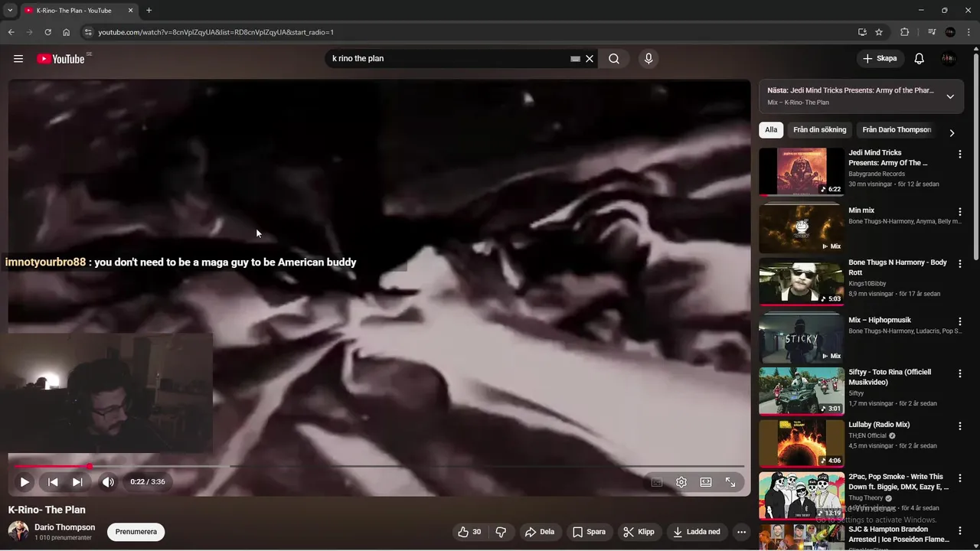Open options for Lullaby (Radio Mix)
980x551 pixels.
pos(960,425)
